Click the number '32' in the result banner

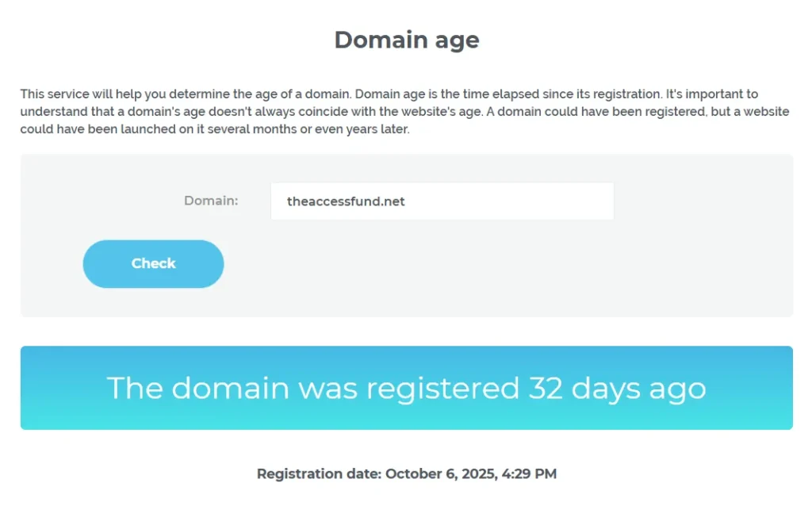tap(546, 388)
